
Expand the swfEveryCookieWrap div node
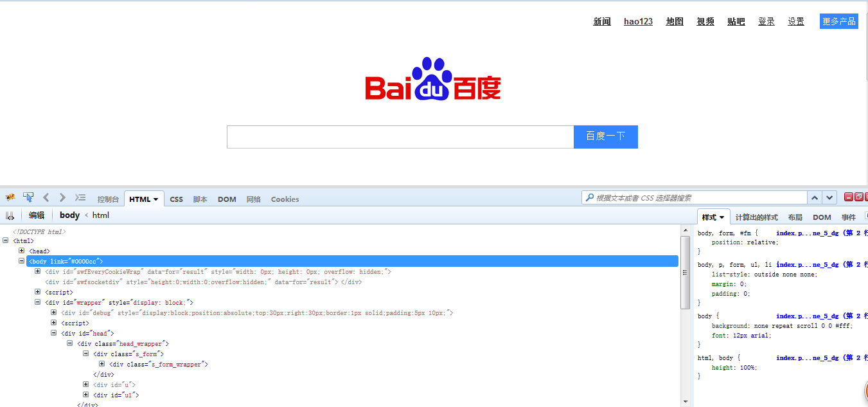coord(38,271)
